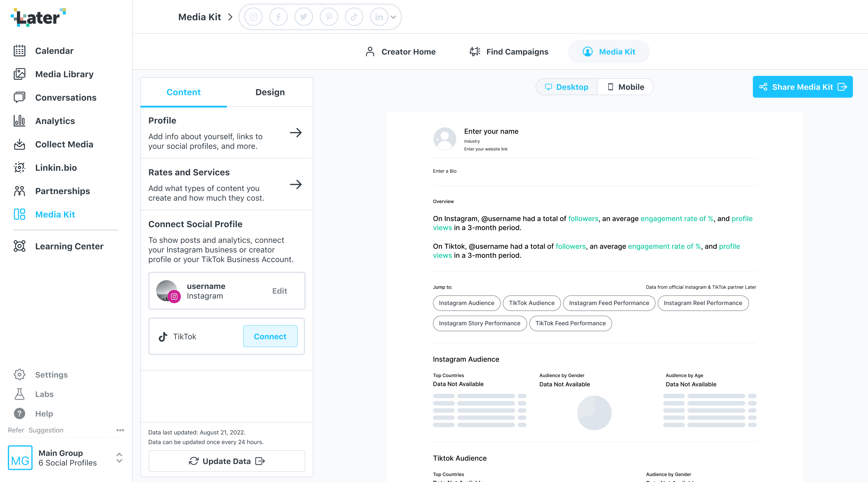Open Analytics from the sidebar
This screenshot has width=868, height=482.
(55, 121)
